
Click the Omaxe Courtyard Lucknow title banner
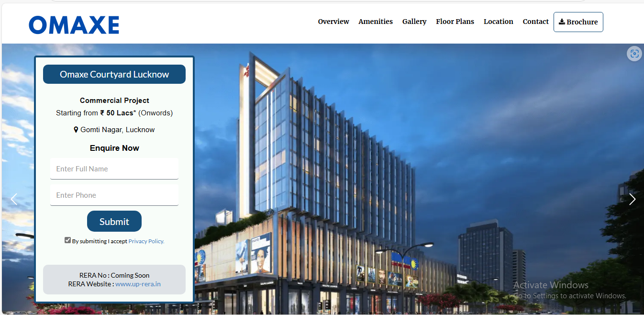click(114, 74)
